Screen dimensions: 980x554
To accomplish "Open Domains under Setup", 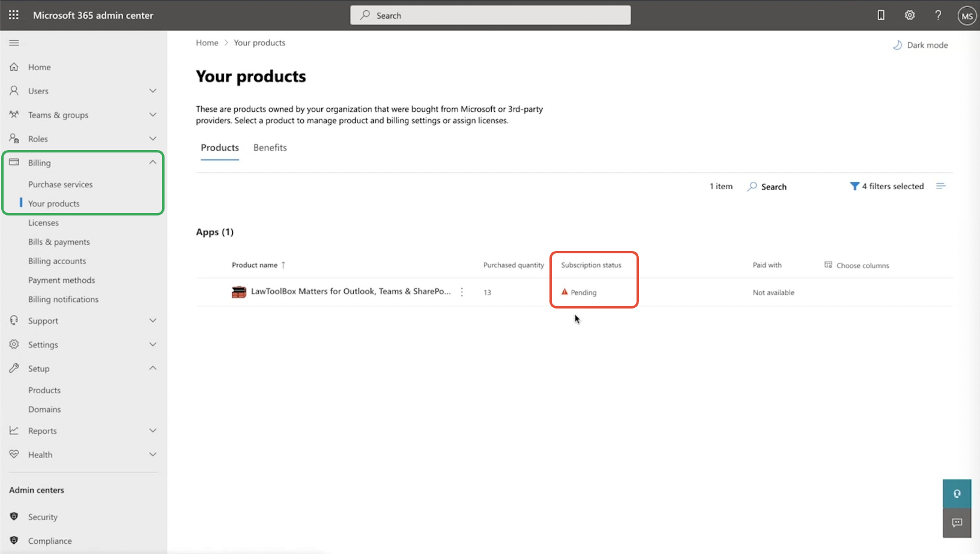I will 44,409.
